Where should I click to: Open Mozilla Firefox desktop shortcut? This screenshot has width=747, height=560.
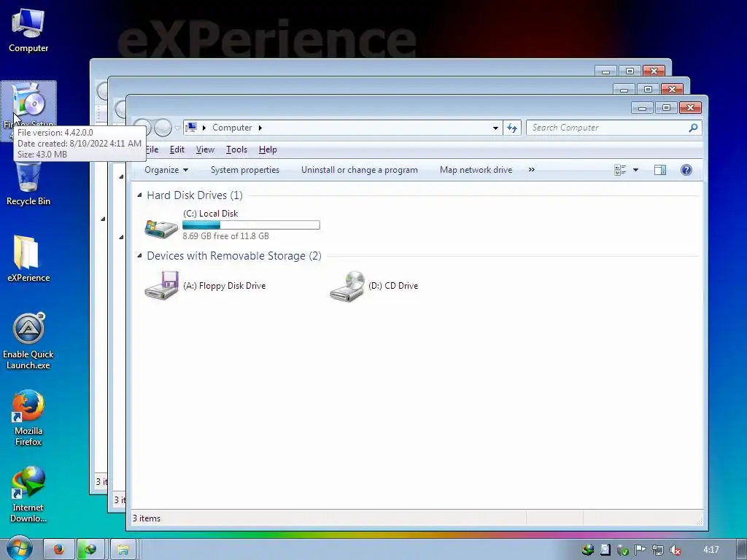28,418
